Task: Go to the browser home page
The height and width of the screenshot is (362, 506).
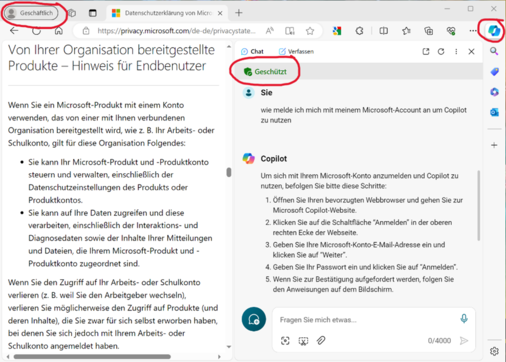Action: pyautogui.click(x=59, y=31)
